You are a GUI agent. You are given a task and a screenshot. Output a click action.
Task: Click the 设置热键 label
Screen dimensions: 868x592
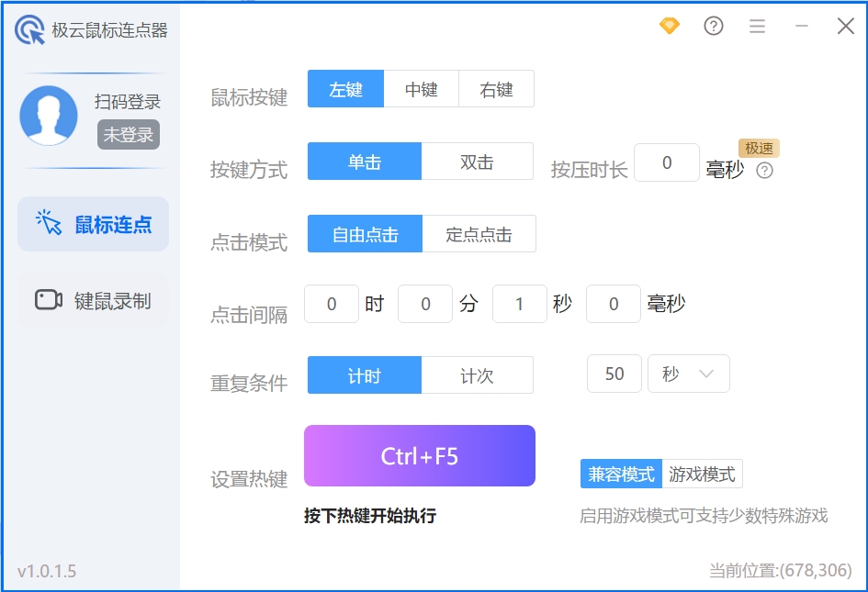(x=249, y=479)
